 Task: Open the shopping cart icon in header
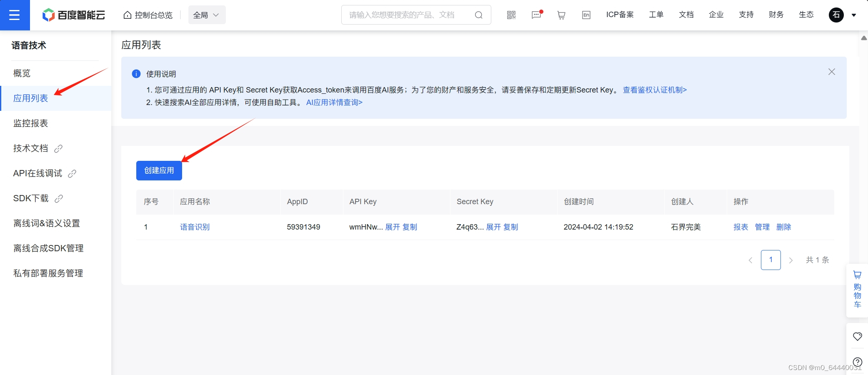click(561, 15)
